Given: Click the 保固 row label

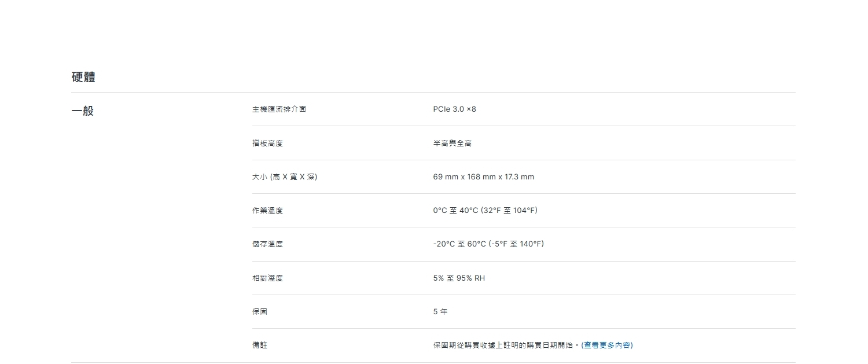Looking at the screenshot, I should (260, 312).
